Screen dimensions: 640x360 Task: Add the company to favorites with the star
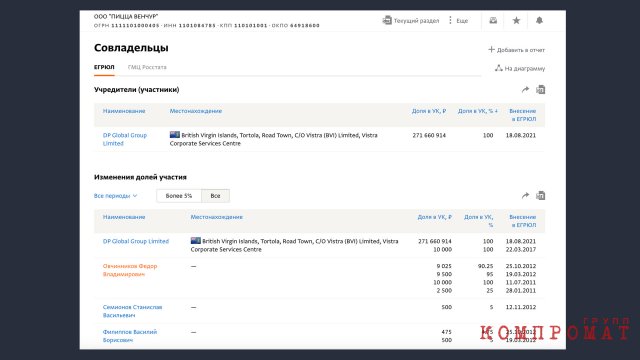pos(516,20)
